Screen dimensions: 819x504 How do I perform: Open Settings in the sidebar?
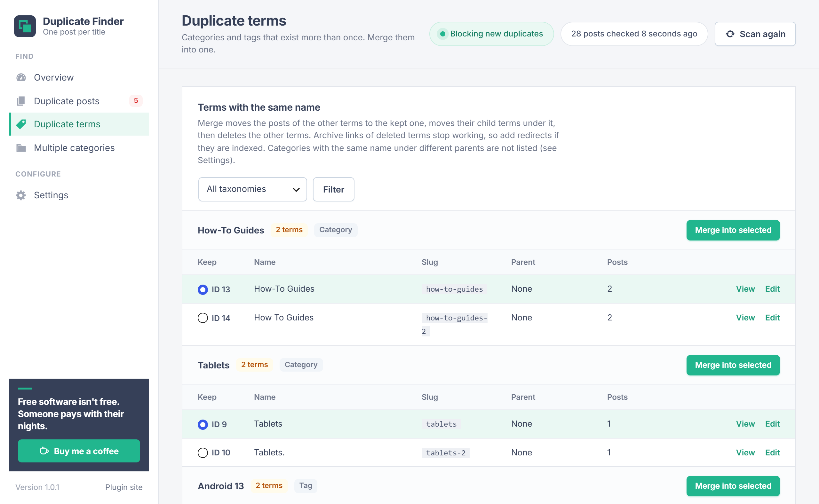point(79,195)
